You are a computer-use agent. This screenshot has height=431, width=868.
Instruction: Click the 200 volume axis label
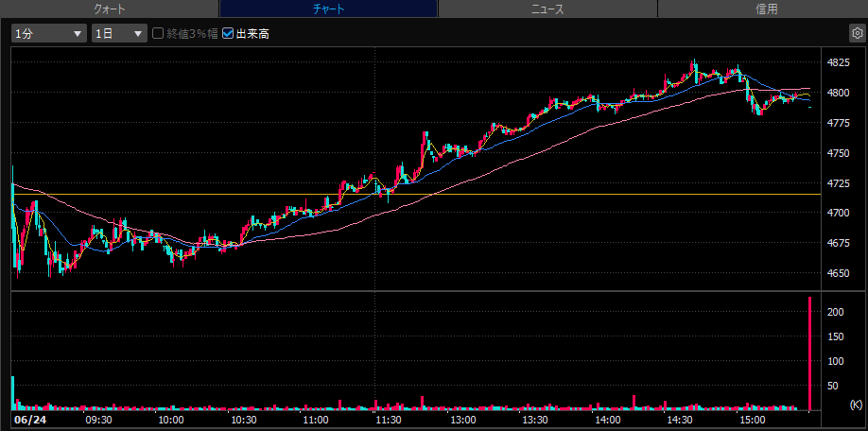(x=835, y=312)
